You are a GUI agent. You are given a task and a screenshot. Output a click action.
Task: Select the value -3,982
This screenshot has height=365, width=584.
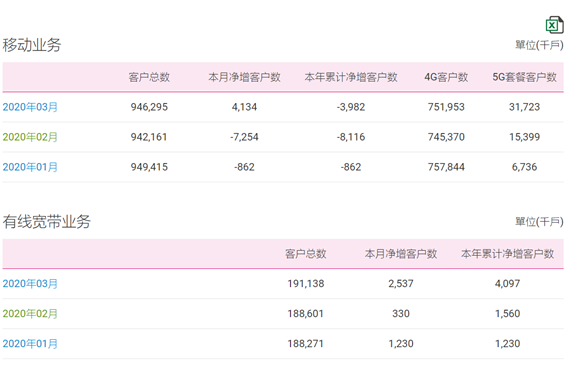point(351,107)
